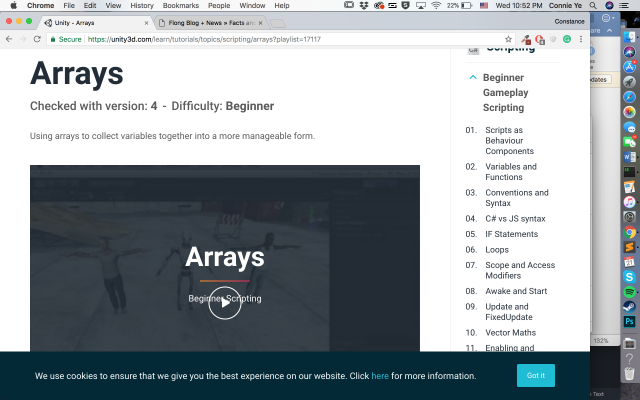The height and width of the screenshot is (400, 640).
Task: Open Update and FixedUpdate lesson
Action: point(509,312)
